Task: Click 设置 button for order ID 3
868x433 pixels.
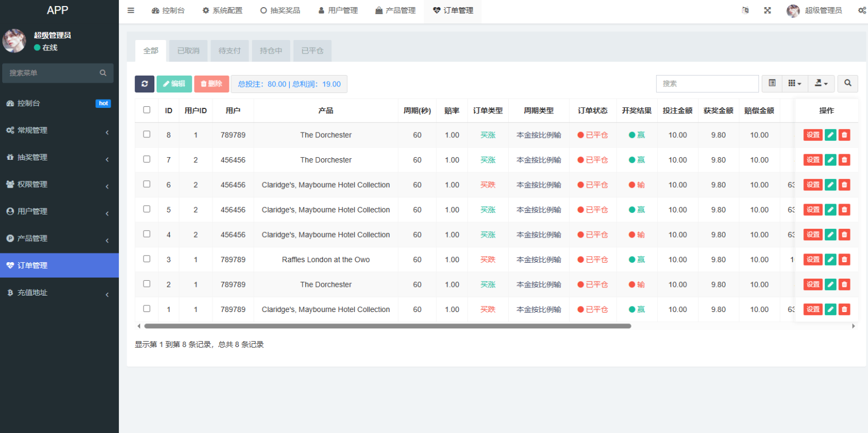Action: [x=813, y=259]
